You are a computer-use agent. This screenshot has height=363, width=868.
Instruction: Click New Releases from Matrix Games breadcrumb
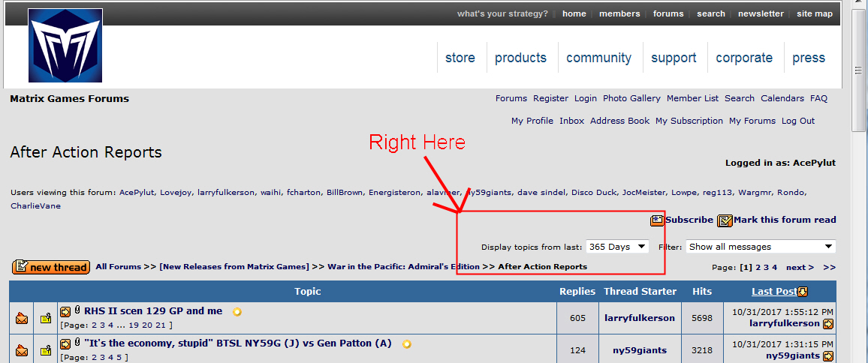pos(234,267)
